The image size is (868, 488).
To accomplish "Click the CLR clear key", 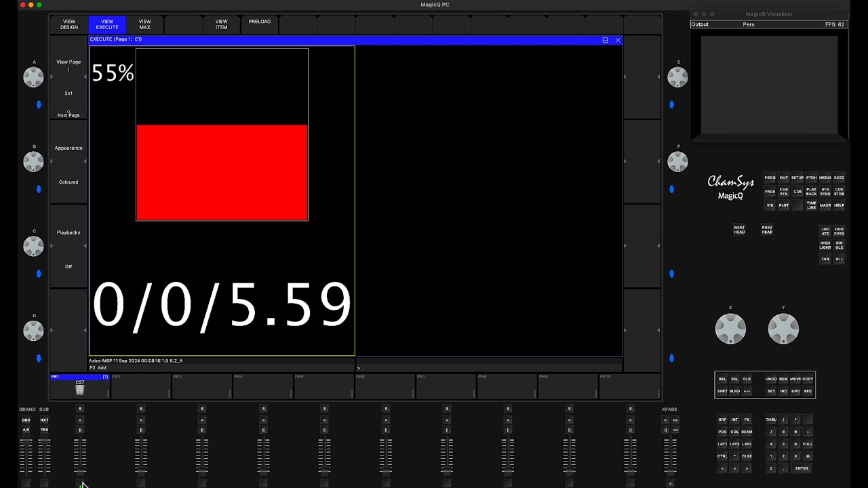I will coord(747,379).
